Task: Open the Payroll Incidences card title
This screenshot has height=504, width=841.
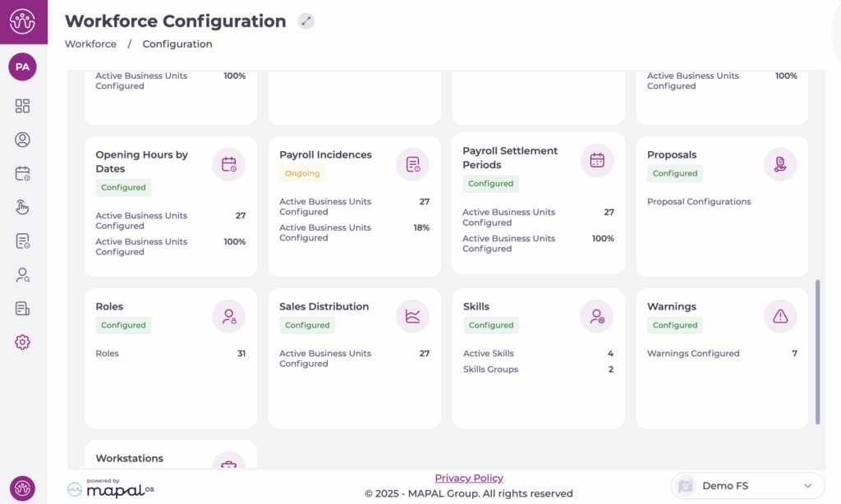Action: tap(325, 154)
